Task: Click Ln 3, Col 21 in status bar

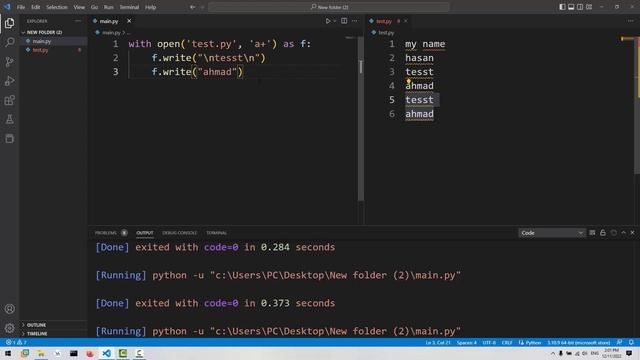Action: click(x=438, y=342)
